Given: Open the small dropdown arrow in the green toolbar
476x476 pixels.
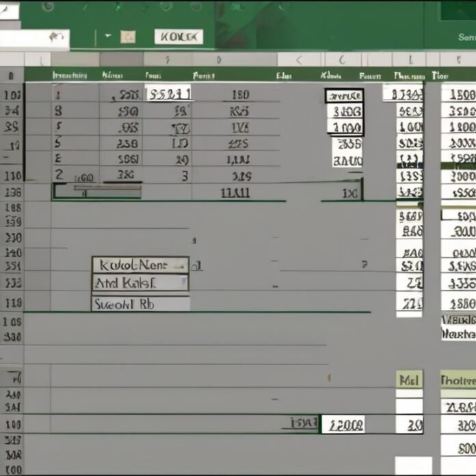Looking at the screenshot, I should point(108,36).
